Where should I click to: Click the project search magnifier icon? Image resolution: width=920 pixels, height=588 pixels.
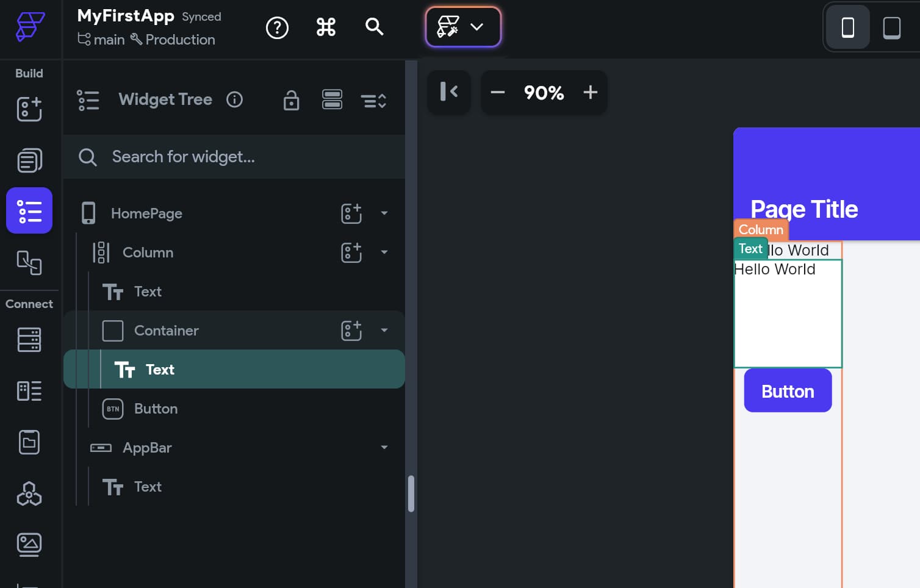tap(374, 27)
